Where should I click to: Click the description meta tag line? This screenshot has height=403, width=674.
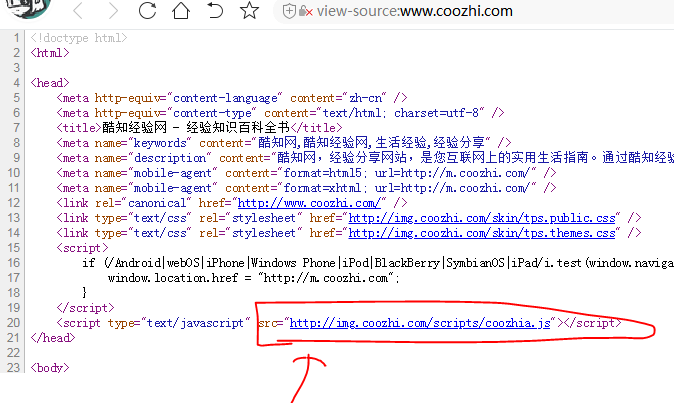[365, 158]
